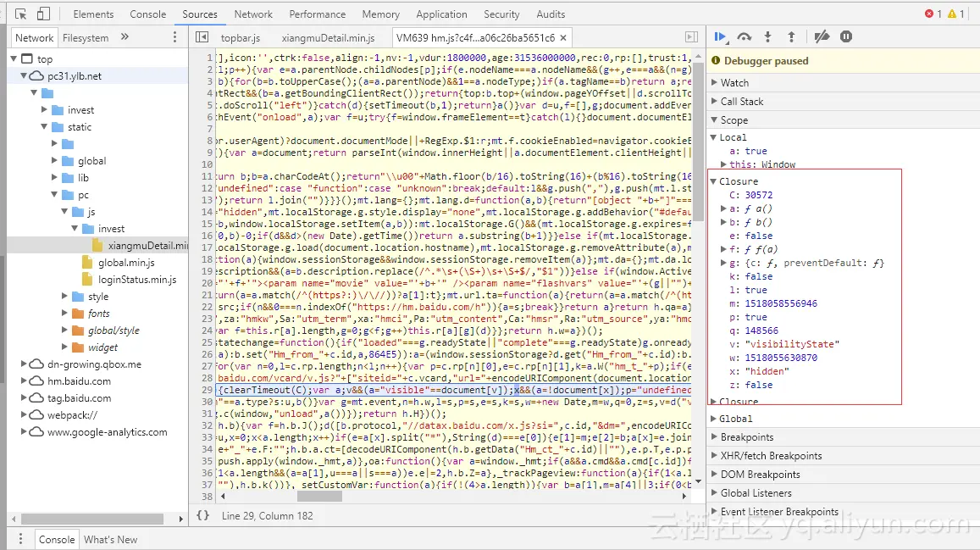Expand the webpack:// source node
This screenshot has width=980, height=550.
pyautogui.click(x=24, y=414)
